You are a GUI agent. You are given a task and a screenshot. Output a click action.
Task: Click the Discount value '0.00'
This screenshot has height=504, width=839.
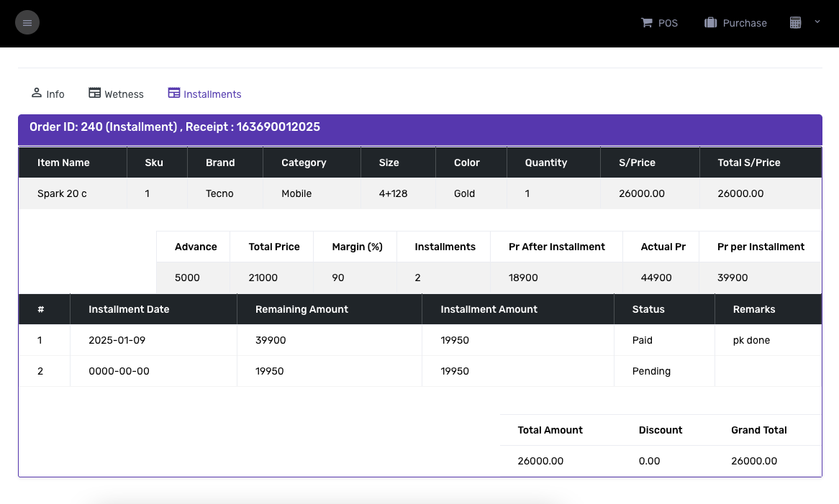pos(649,462)
